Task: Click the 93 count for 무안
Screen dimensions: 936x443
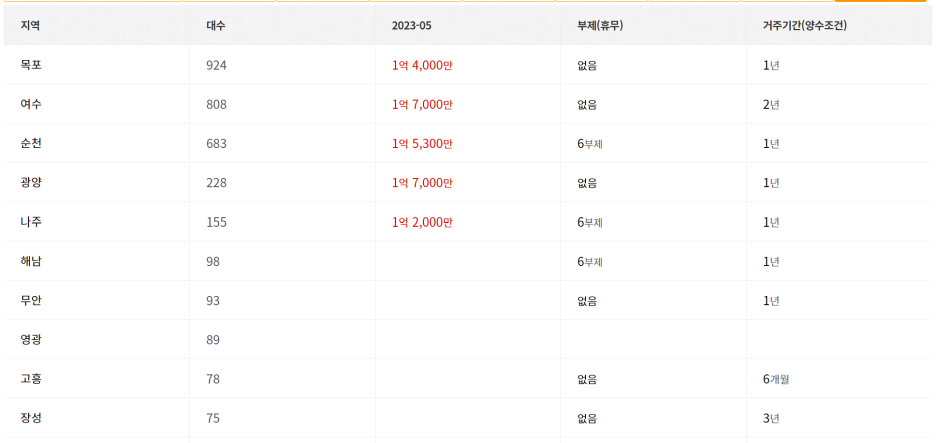Action: [213, 302]
